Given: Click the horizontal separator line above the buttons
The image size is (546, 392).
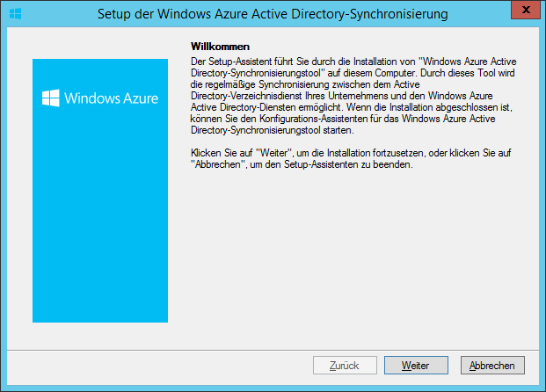Looking at the screenshot, I should (x=273, y=347).
